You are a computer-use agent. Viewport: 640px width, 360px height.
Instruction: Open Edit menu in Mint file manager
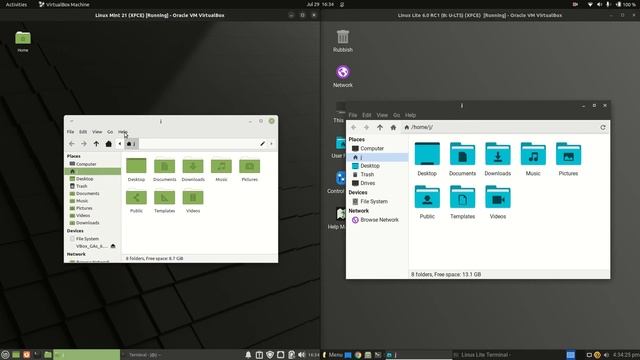tap(83, 132)
